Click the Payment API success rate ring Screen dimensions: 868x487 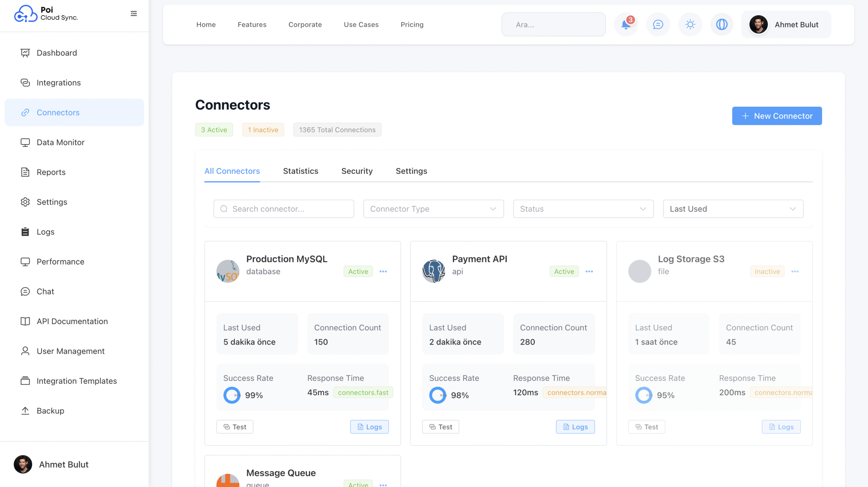click(x=437, y=395)
